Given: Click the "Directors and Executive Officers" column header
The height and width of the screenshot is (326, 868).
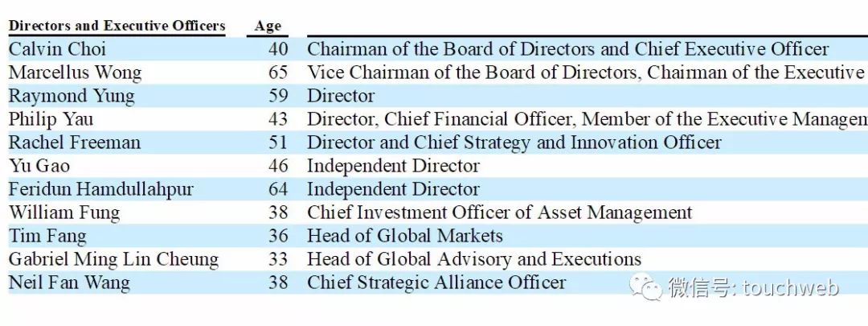Looking at the screenshot, I should 117,26.
